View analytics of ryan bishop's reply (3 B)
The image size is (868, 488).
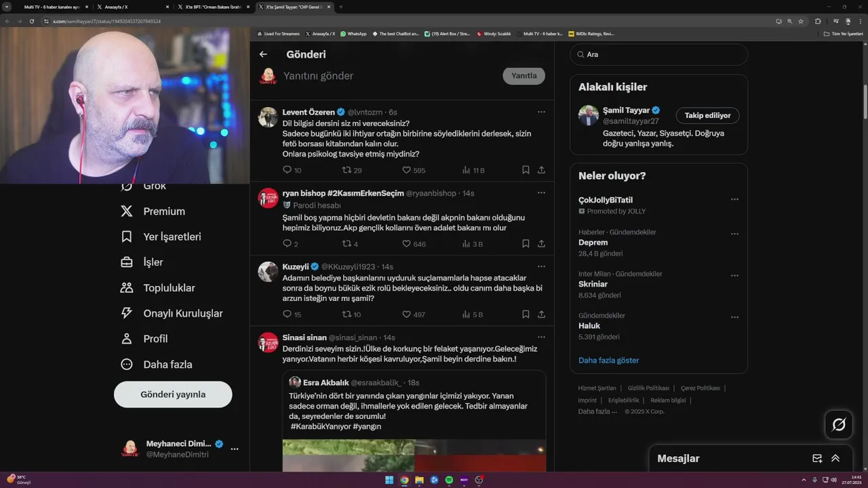(473, 243)
